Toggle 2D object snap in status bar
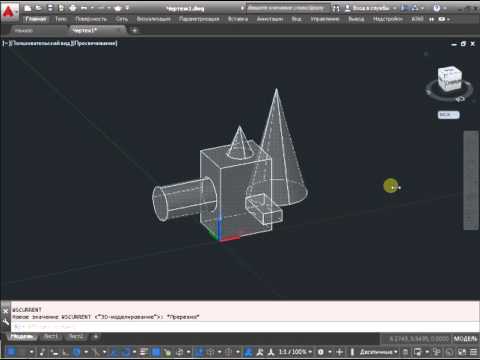 (126, 352)
